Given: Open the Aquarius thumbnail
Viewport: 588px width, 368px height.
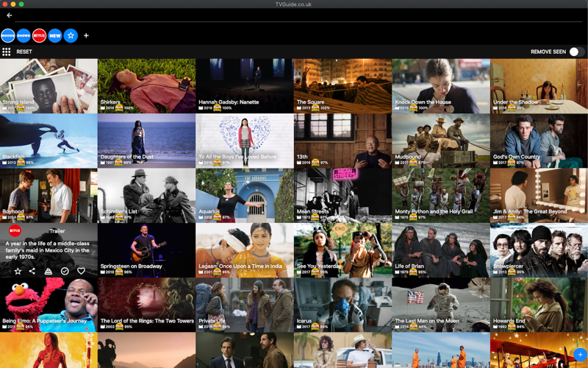Looking at the screenshot, I should click(245, 196).
